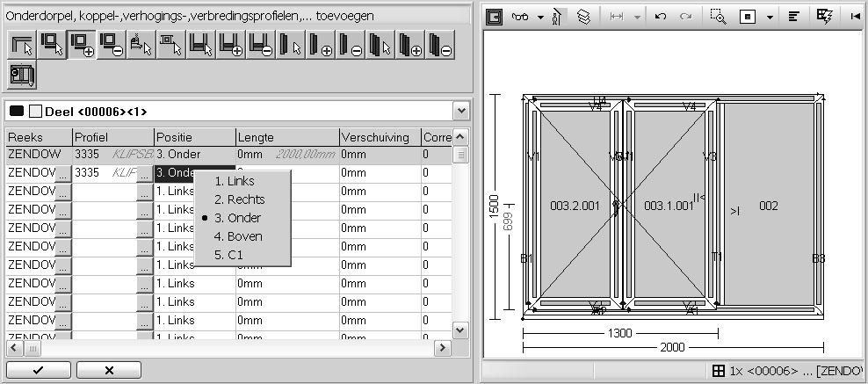Click the Lengte column header
The image size is (868, 384).
coord(287,137)
